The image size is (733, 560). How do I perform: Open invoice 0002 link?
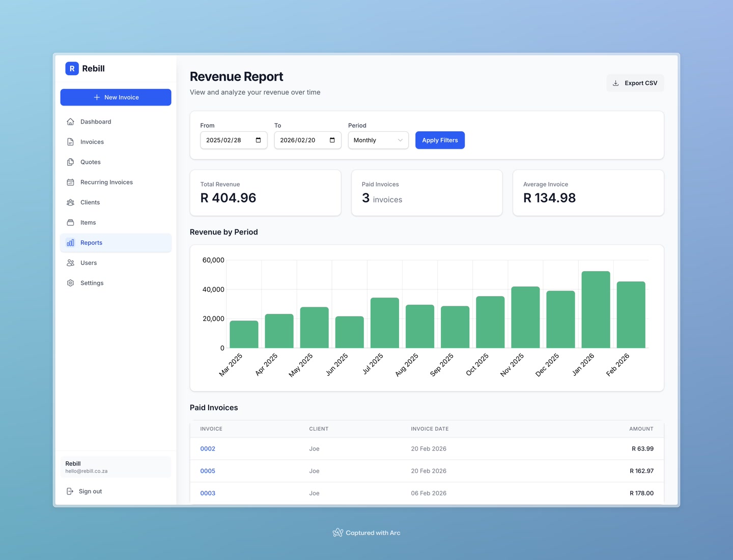(x=208, y=449)
